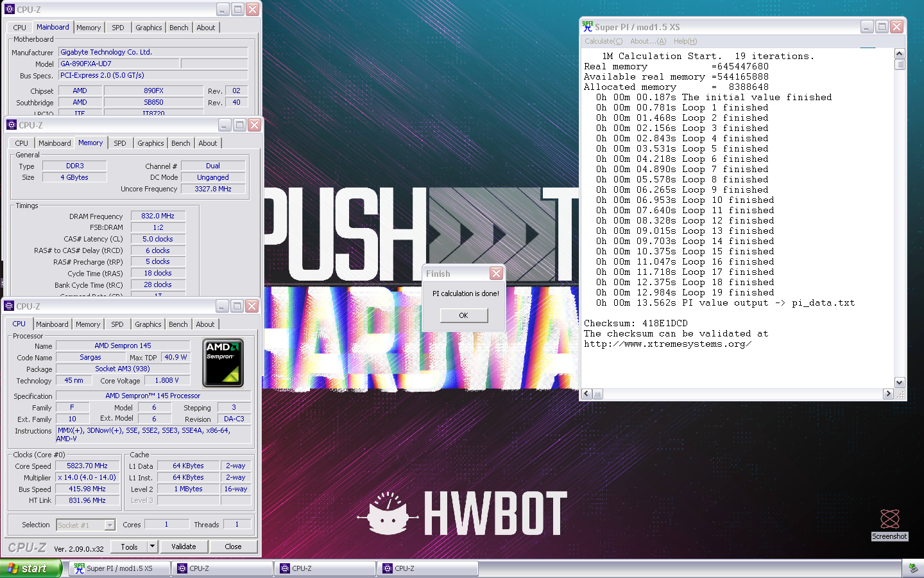The image size is (924, 578).
Task: Click HT Link value 831.96 MHz
Action: [87, 500]
